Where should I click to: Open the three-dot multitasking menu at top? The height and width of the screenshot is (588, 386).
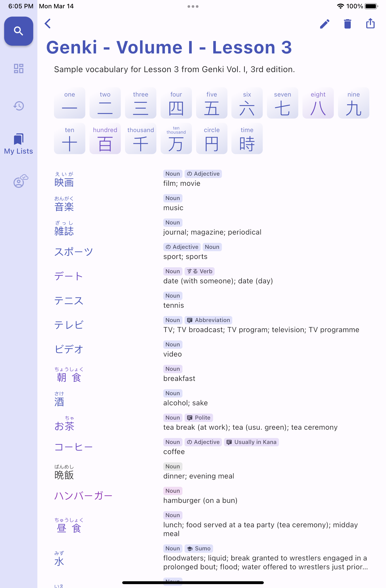point(193,6)
